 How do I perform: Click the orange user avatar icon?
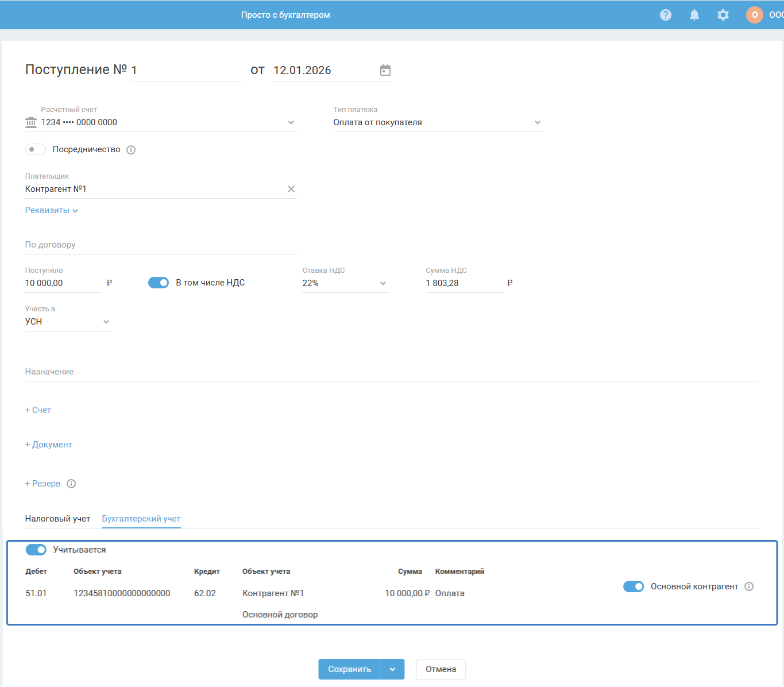tap(754, 15)
